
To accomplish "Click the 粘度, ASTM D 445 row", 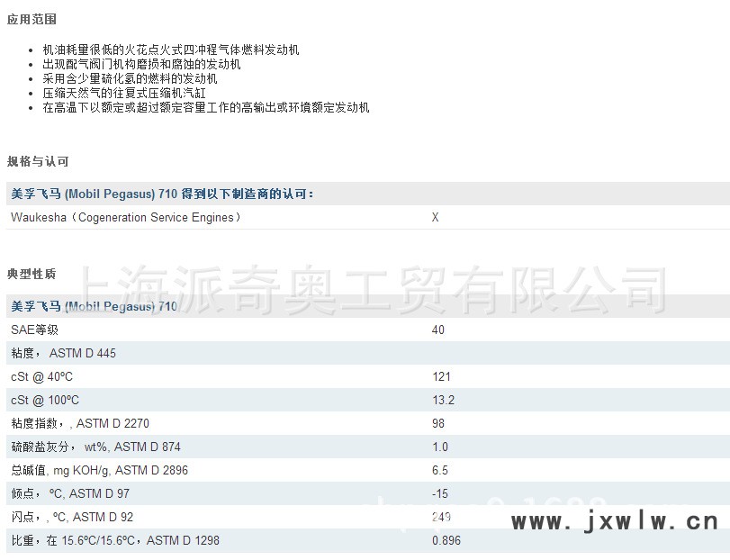I will (63, 354).
